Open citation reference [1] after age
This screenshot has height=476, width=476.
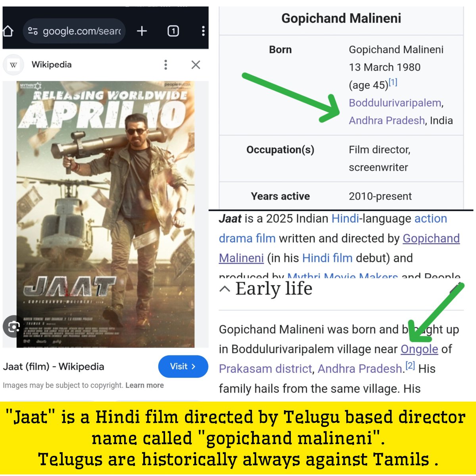coord(393,83)
